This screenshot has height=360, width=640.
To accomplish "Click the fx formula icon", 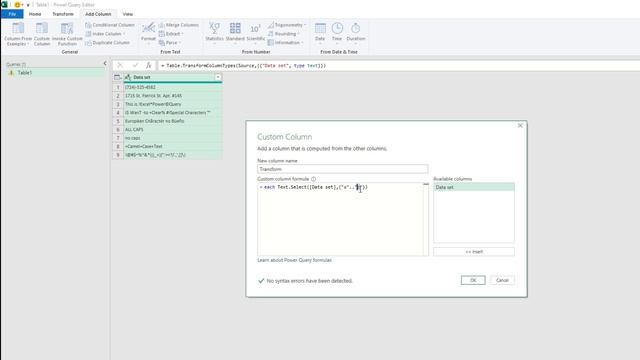I will tap(149, 65).
